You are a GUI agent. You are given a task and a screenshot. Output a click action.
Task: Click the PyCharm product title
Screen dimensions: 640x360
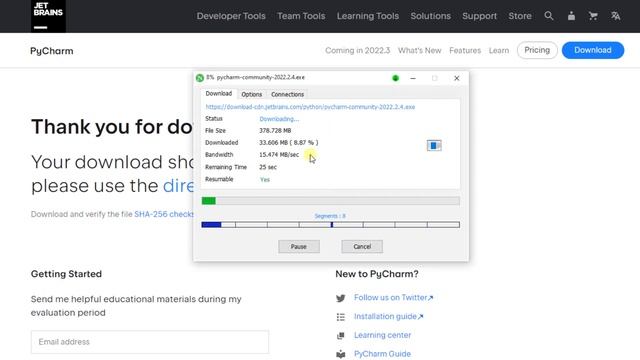pos(52,51)
